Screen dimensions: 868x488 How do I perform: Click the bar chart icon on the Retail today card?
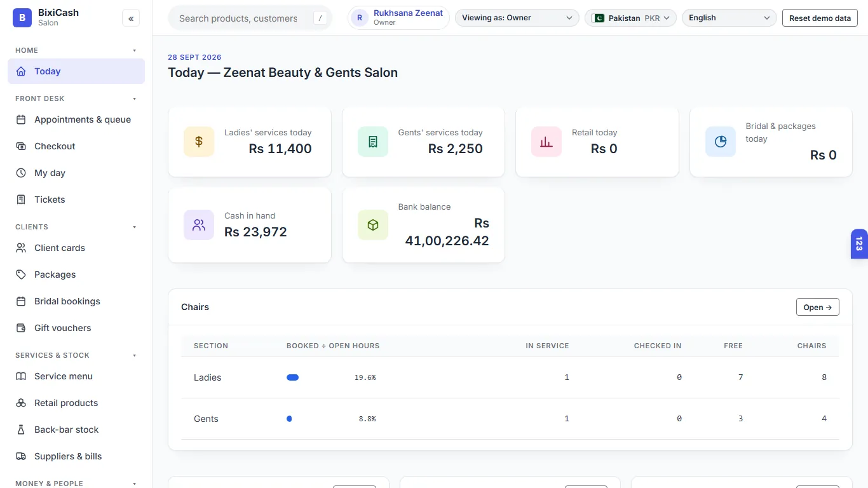pyautogui.click(x=546, y=142)
